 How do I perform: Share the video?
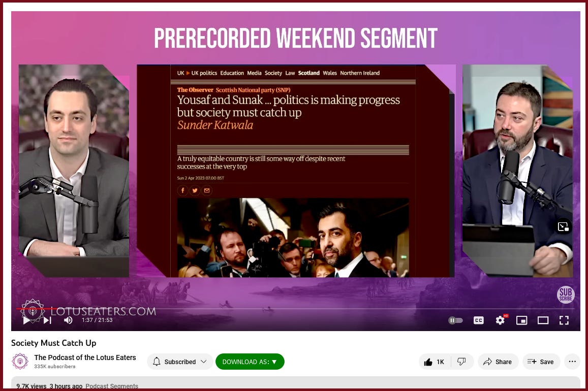click(498, 362)
